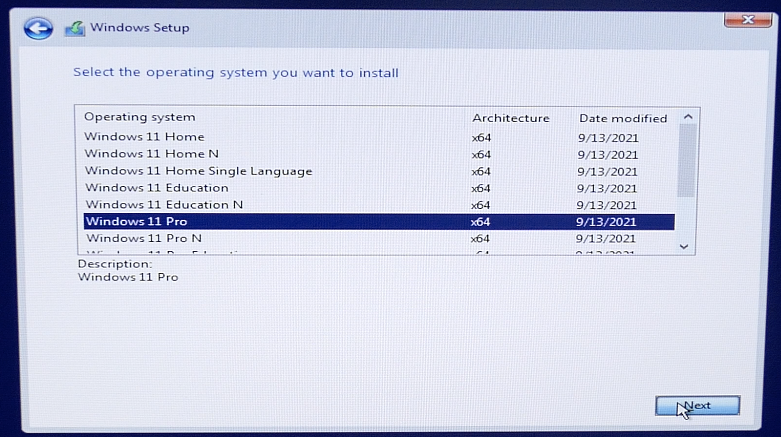The height and width of the screenshot is (437, 781).
Task: Select Windows 11 Home N edition
Action: click(379, 154)
